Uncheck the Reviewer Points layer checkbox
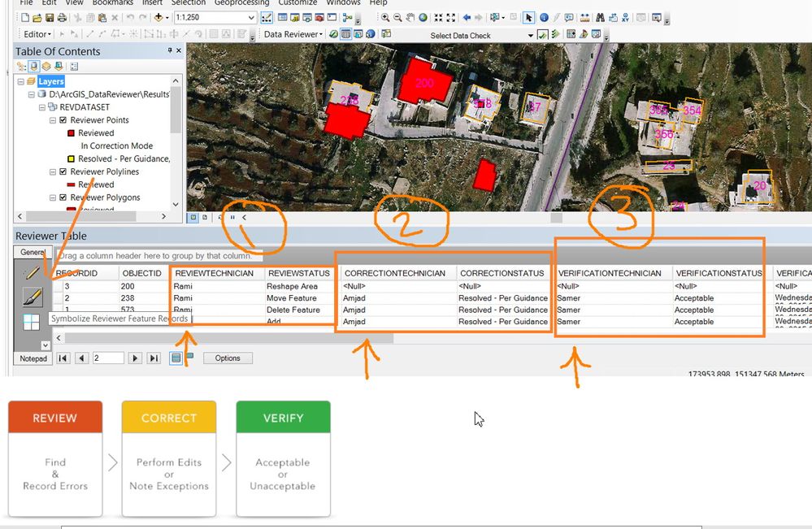This screenshot has height=529, width=812. click(x=63, y=120)
